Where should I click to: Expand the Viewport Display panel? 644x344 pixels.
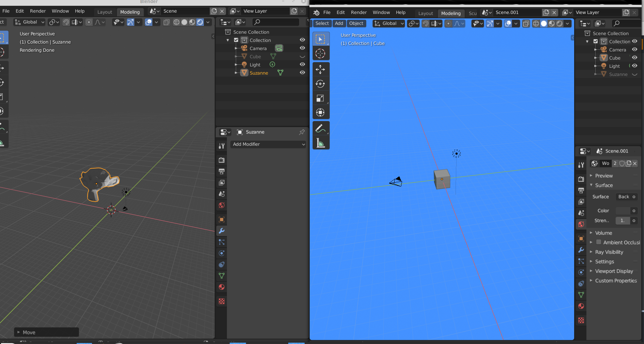pos(614,271)
